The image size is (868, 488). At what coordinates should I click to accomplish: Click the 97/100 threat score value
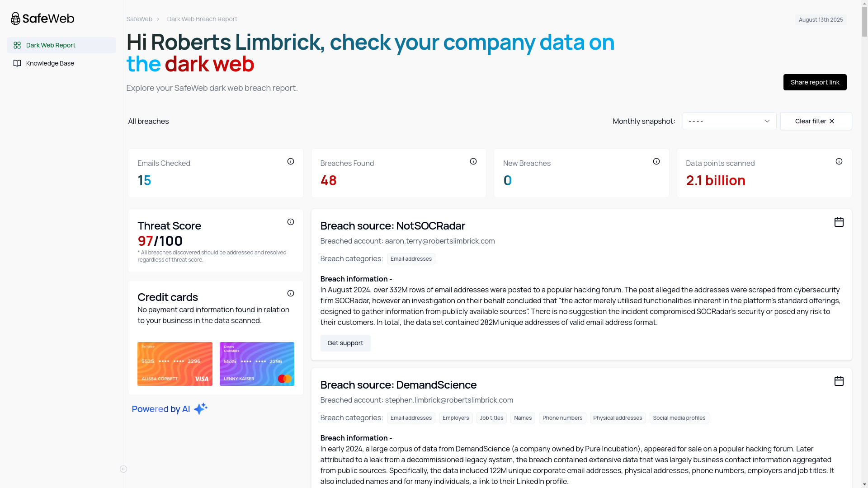[x=160, y=241]
